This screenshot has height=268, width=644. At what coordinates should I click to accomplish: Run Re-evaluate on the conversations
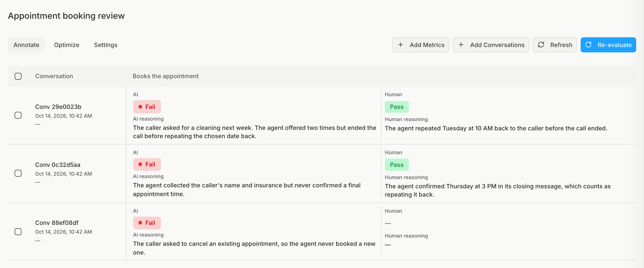coord(608,45)
